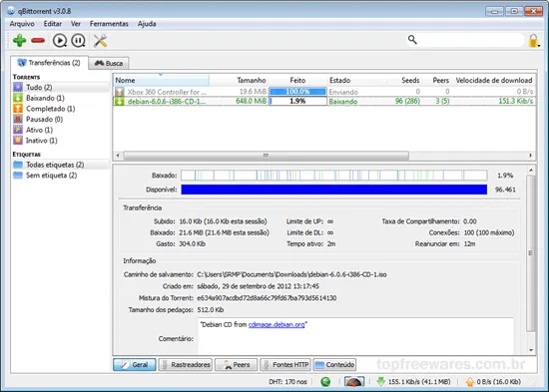The height and width of the screenshot is (392, 549).
Task: Sort by the Seeds column header
Action: coord(403,80)
